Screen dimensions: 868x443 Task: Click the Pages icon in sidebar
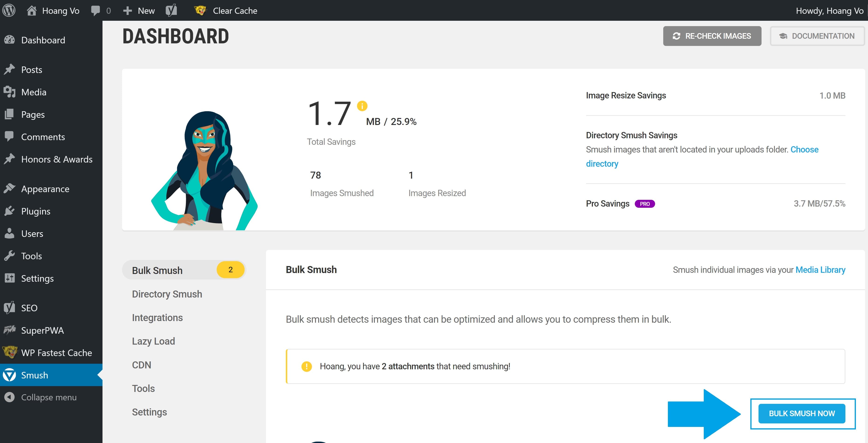(x=9, y=114)
